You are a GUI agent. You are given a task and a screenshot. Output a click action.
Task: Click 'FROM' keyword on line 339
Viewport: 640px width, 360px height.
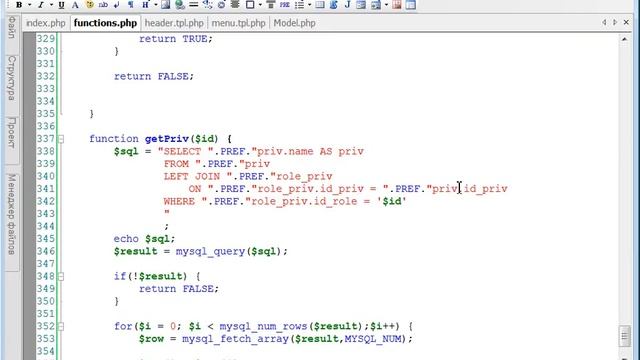(x=176, y=164)
